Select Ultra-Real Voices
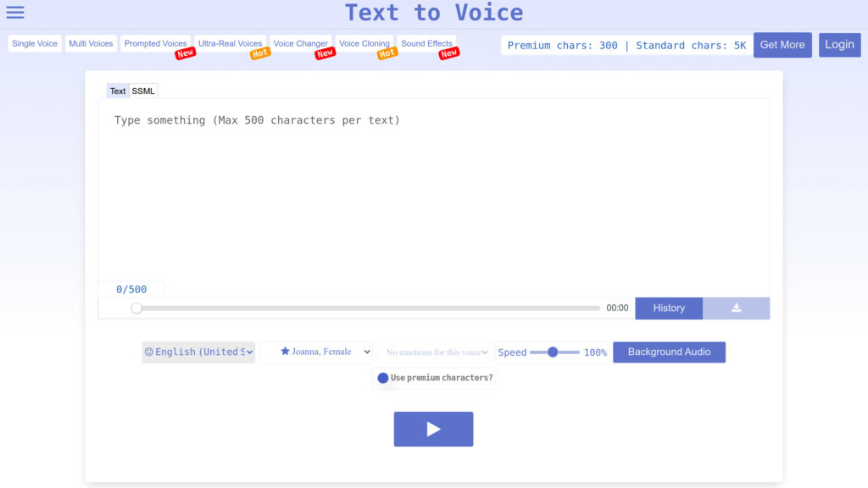 (x=229, y=43)
